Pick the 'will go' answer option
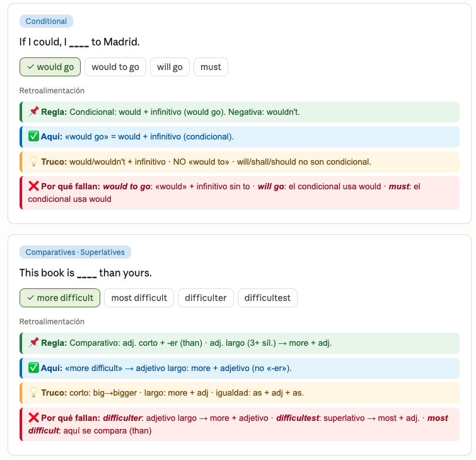The image size is (476, 460). 170,67
